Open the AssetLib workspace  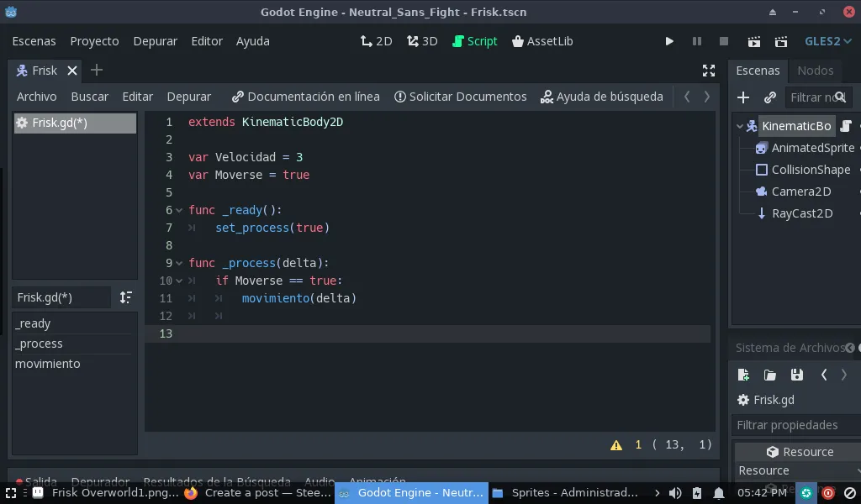(x=542, y=41)
